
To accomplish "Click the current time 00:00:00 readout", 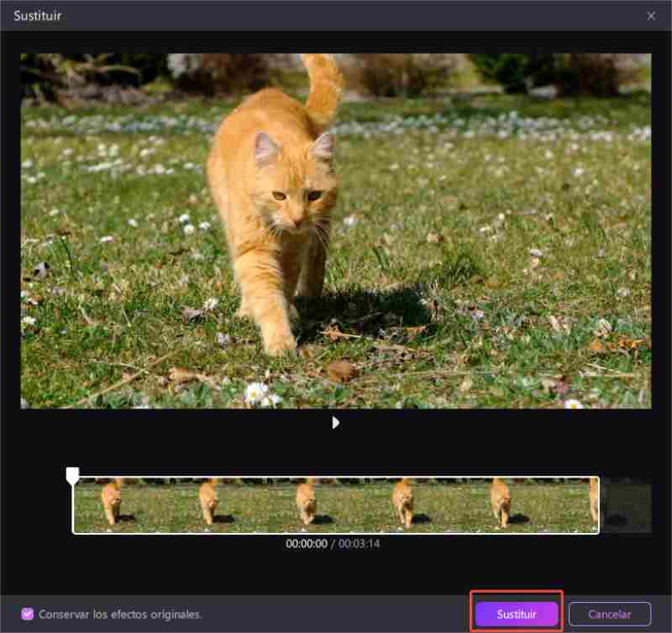I will point(305,544).
